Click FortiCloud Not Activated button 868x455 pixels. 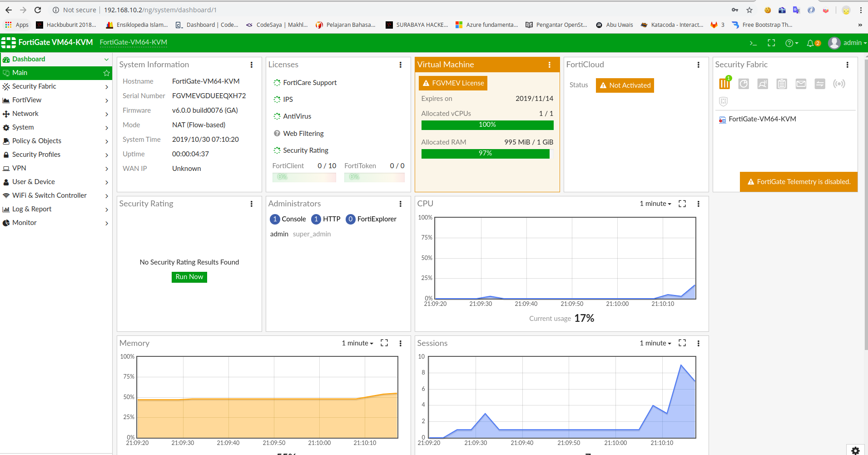[x=625, y=85]
